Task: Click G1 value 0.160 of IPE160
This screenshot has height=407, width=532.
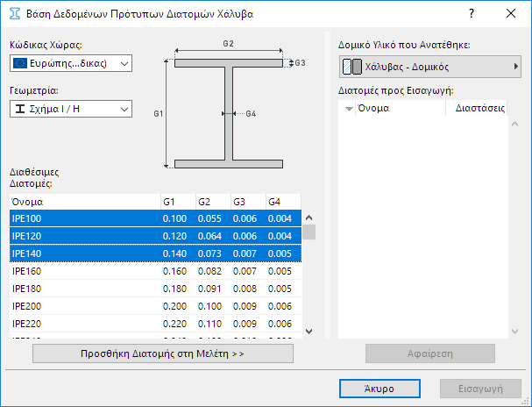Action: (174, 271)
